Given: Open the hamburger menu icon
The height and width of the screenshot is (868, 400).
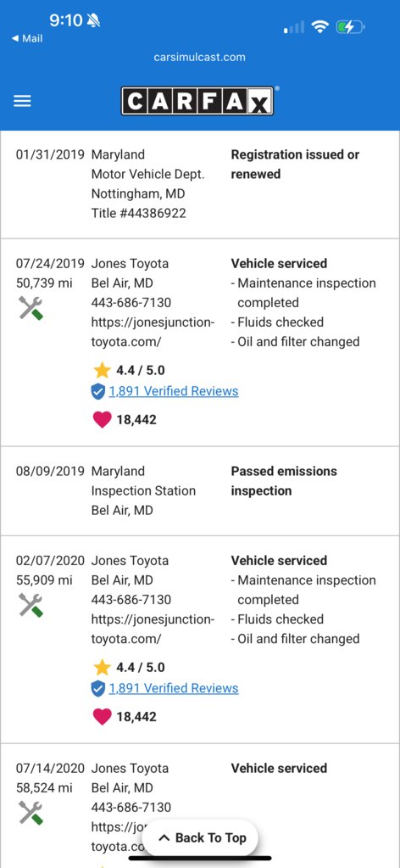Looking at the screenshot, I should [x=22, y=101].
